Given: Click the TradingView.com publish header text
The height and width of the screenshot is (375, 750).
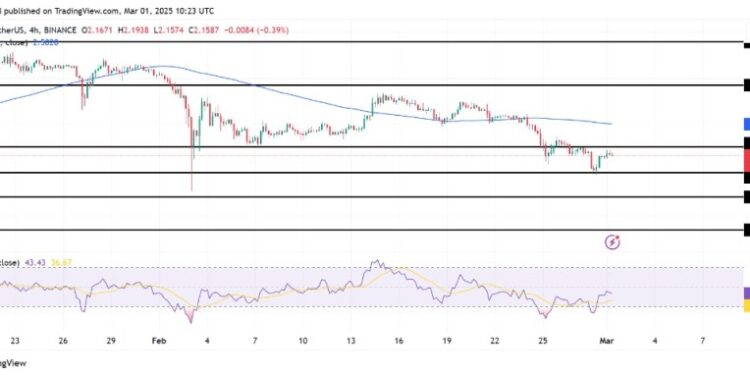Looking at the screenshot, I should point(107,11).
